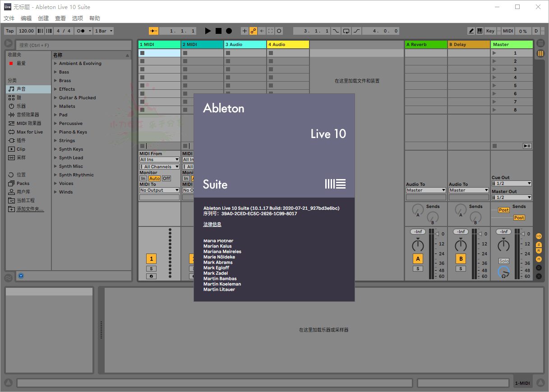This screenshot has width=549, height=392.
Task: Toggle the arrangement Loop switch
Action: point(346,31)
